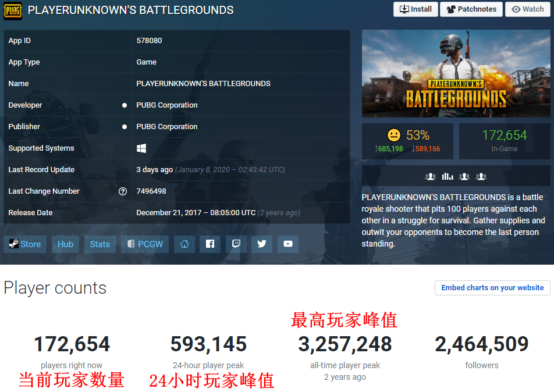Open PUBG Corporation developer link
The image size is (554, 392).
pyautogui.click(x=167, y=105)
